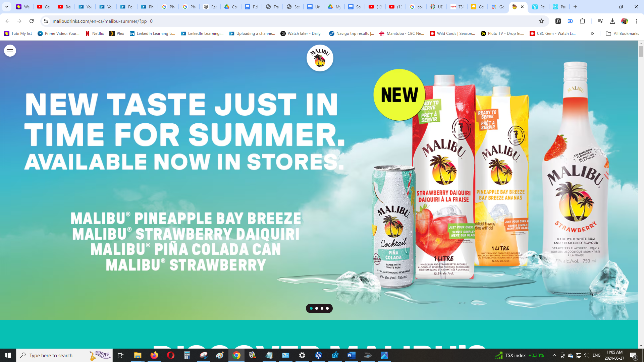This screenshot has width=644, height=362.
Task: Click the page vertical scrollbar thumb
Action: coord(641,51)
